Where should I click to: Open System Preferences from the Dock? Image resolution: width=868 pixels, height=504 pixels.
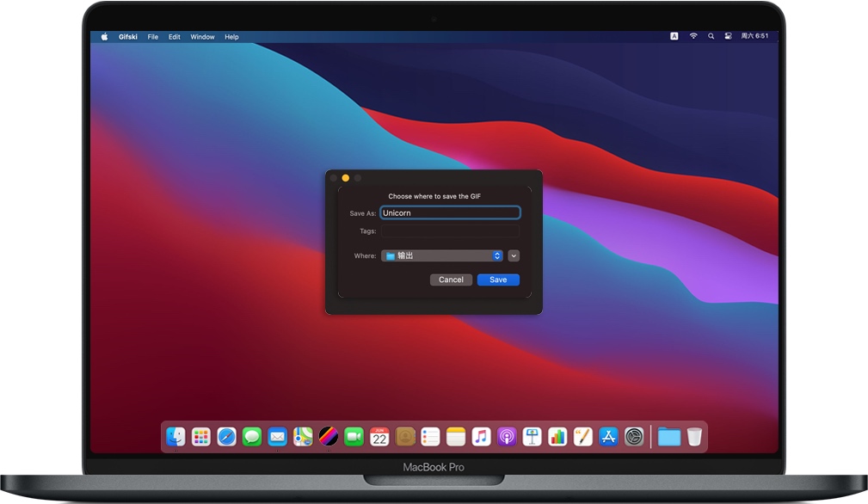click(x=634, y=437)
